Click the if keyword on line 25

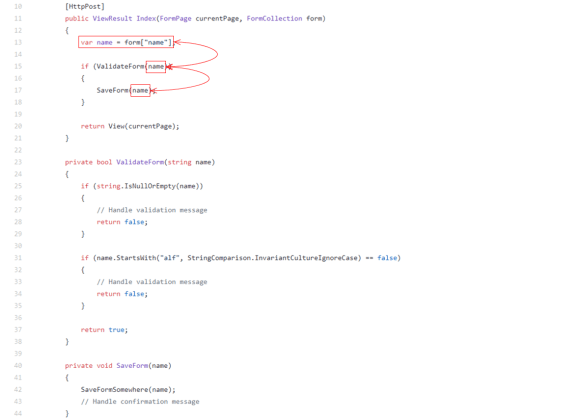pyautogui.click(x=85, y=186)
